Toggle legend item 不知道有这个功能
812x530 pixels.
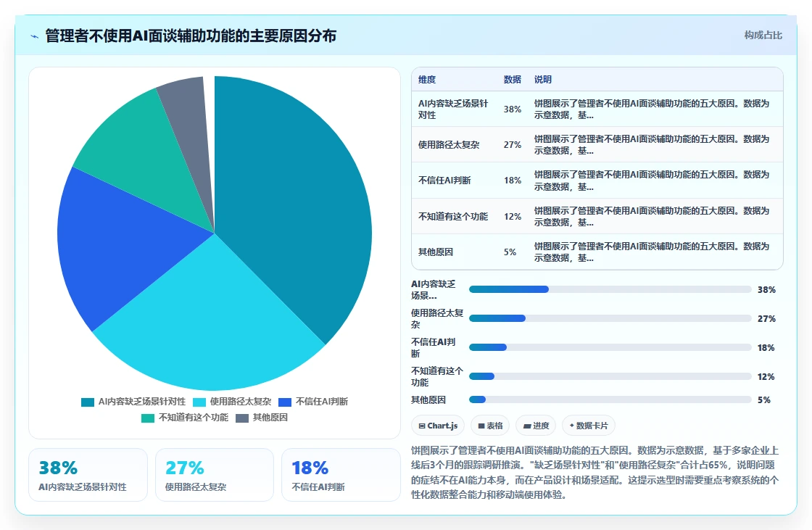184,418
